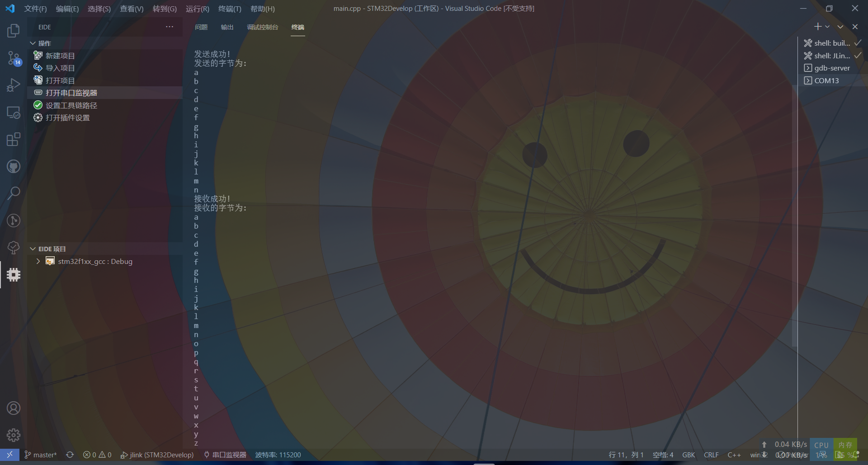Image resolution: width=868 pixels, height=465 pixels.
Task: Click the new terminal plus icon
Action: point(817,27)
